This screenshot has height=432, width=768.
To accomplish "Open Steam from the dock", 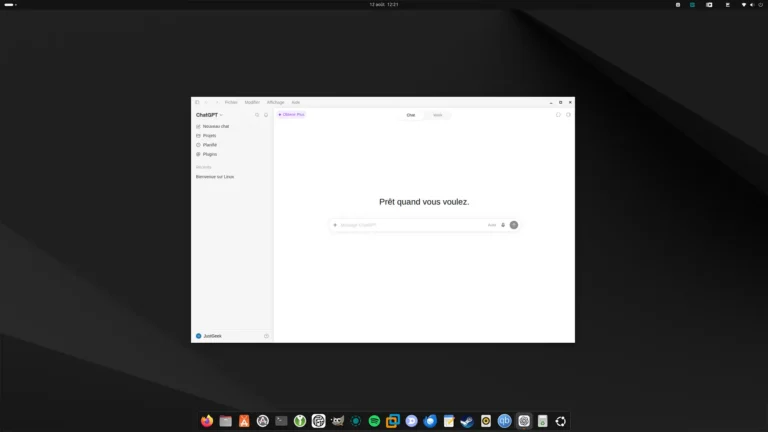I will click(467, 421).
